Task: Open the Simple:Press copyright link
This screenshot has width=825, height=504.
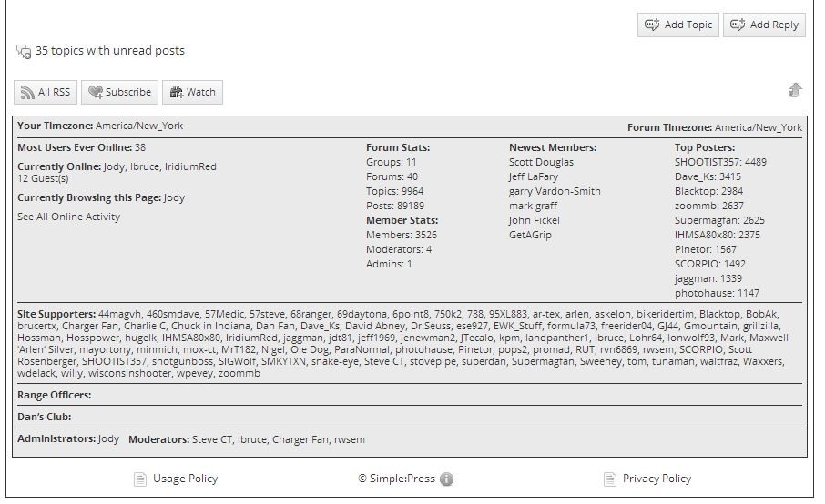Action: [x=397, y=479]
